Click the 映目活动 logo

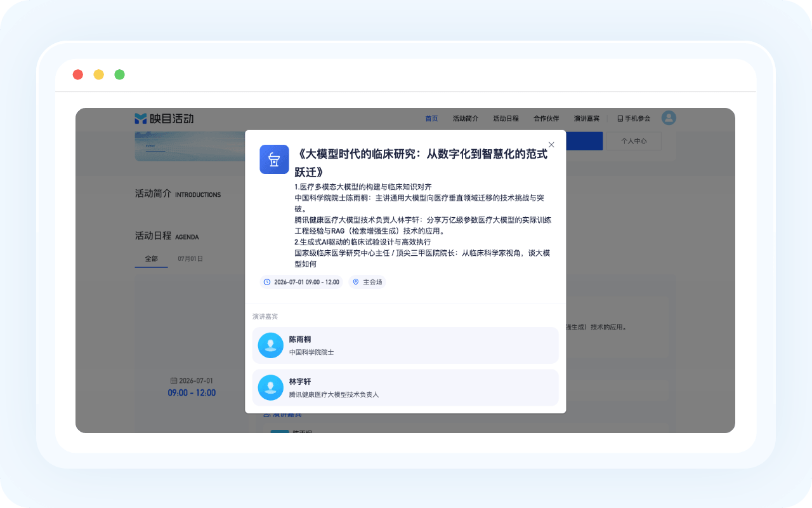(x=164, y=119)
